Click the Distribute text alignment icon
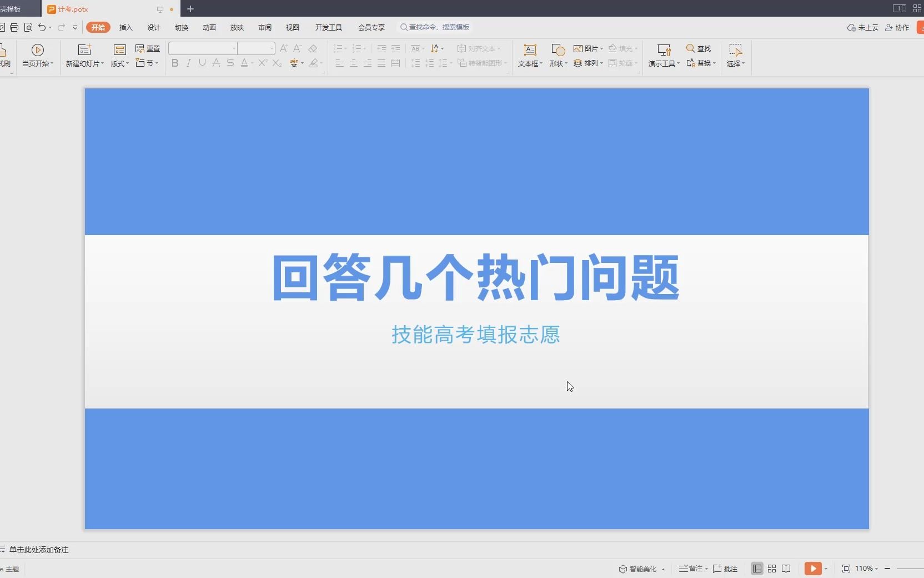Screen dimensions: 924x578 395,63
